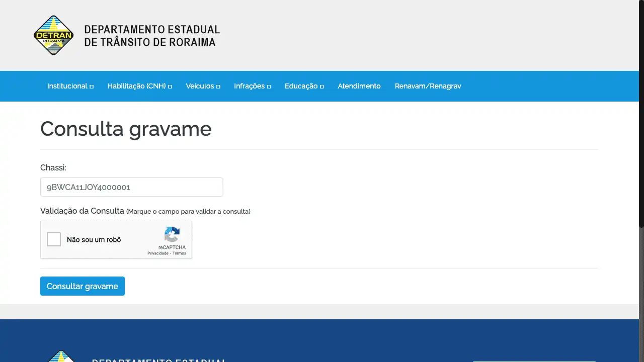
Task: Click the reCAPTCHA logo icon
Action: click(172, 235)
